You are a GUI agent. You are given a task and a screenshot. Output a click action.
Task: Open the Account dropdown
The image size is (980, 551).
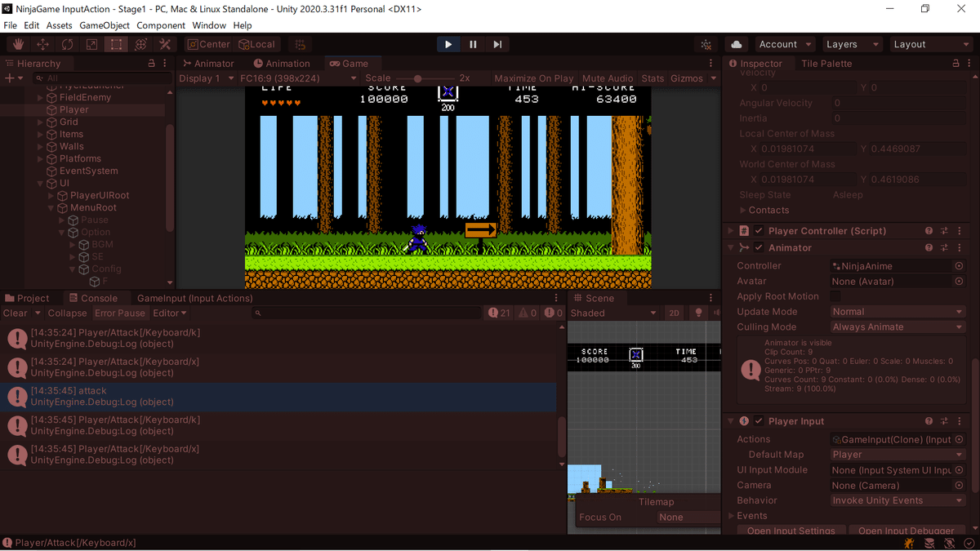click(x=785, y=44)
